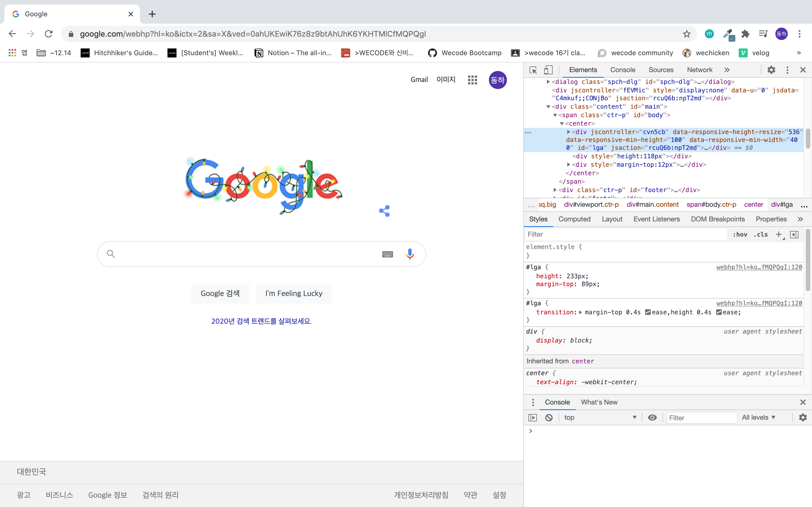812x507 pixels.
Task: Click the I'm Feeling Lucky button
Action: (x=294, y=293)
